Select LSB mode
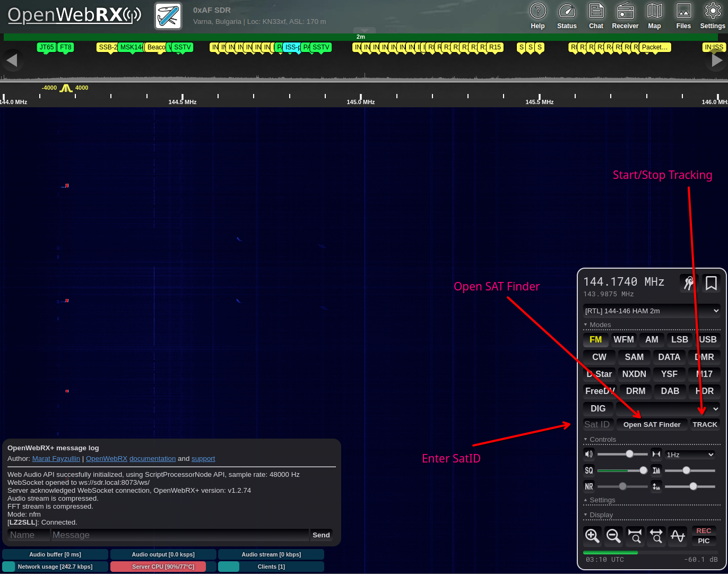 680,340
